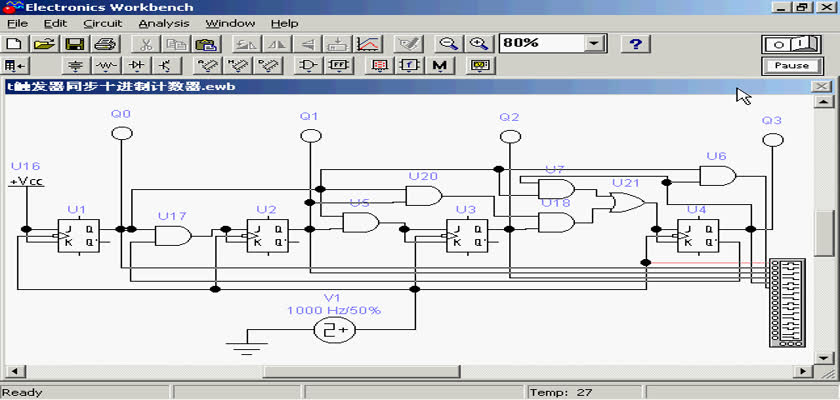Save the circuit with the floppy disk icon
The height and width of the screenshot is (400, 840).
74,44
